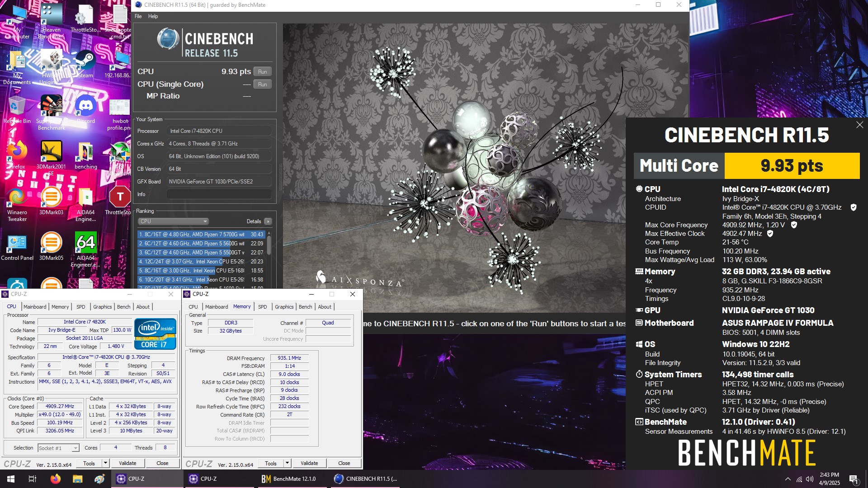Open Discord desktop shortcut
This screenshot has height=488, width=868.
pyautogui.click(x=85, y=109)
